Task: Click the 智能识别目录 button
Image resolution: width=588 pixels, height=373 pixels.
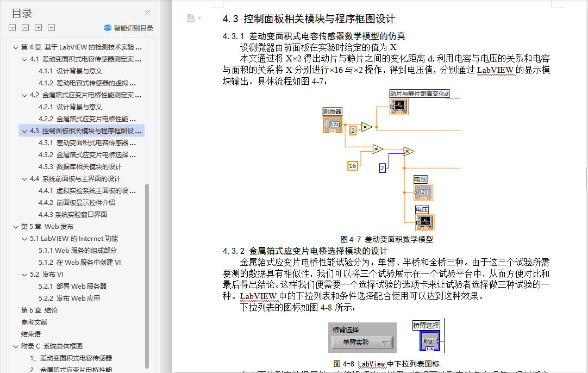Action: (129, 28)
